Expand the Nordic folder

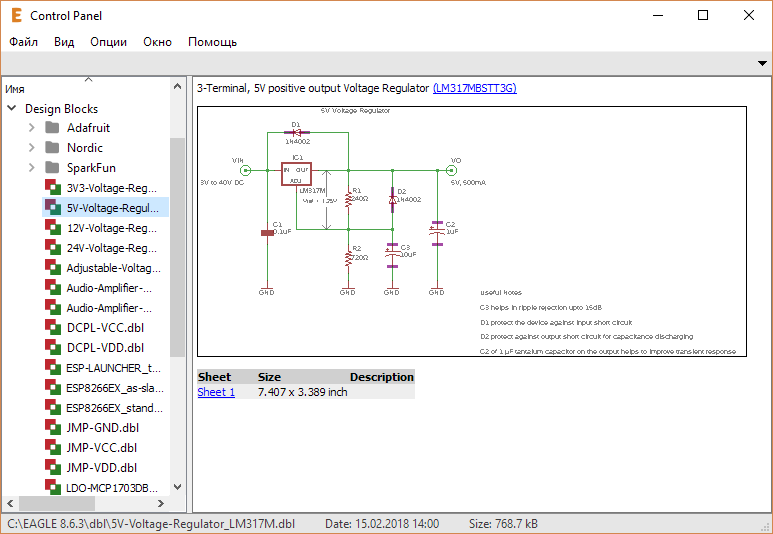tap(32, 147)
